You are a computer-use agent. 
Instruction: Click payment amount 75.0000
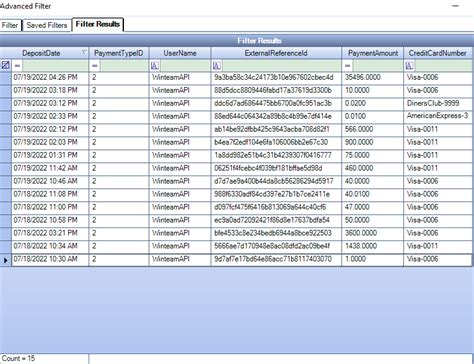[x=373, y=156]
